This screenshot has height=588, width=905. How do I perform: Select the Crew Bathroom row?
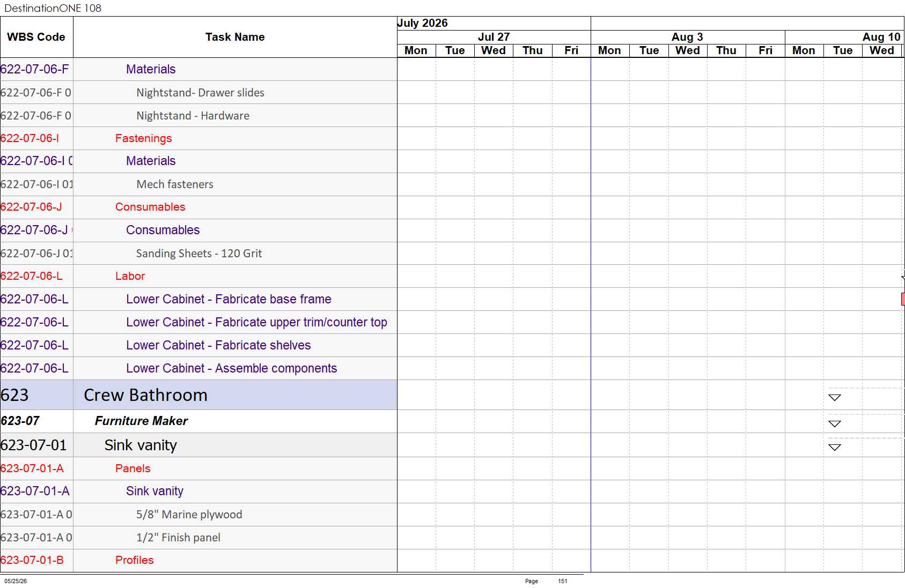tap(198, 395)
